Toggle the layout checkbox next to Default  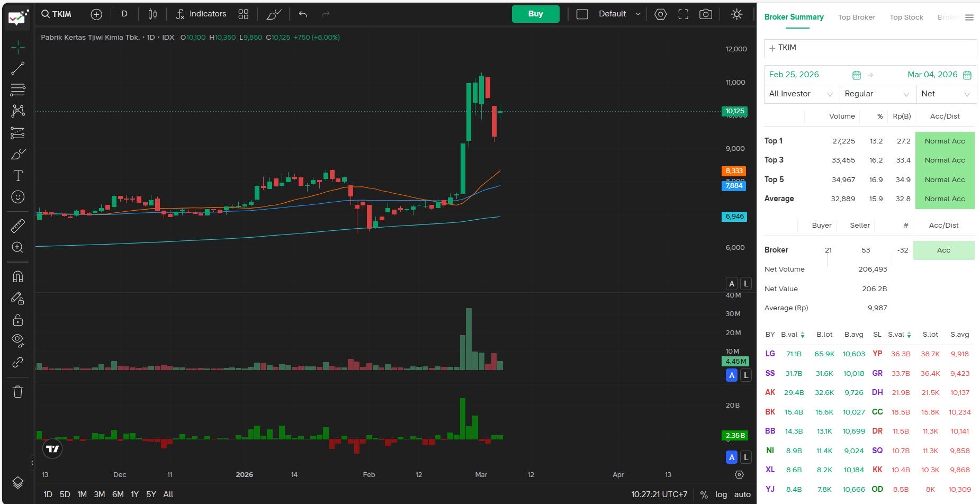point(582,14)
